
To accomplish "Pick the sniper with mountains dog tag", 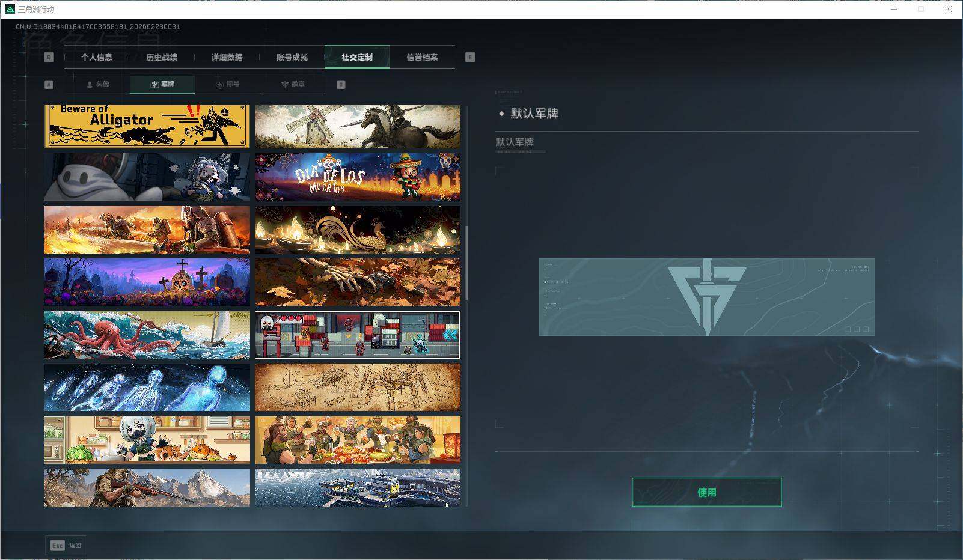I will [x=147, y=487].
